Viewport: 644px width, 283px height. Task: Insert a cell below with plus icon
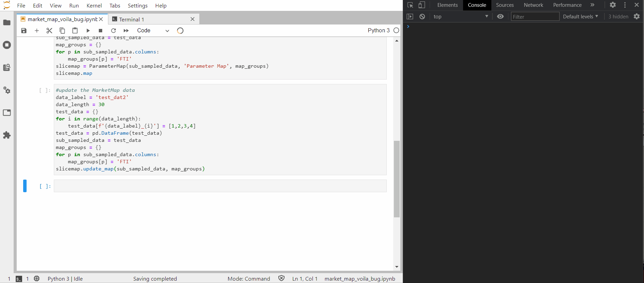tap(37, 31)
